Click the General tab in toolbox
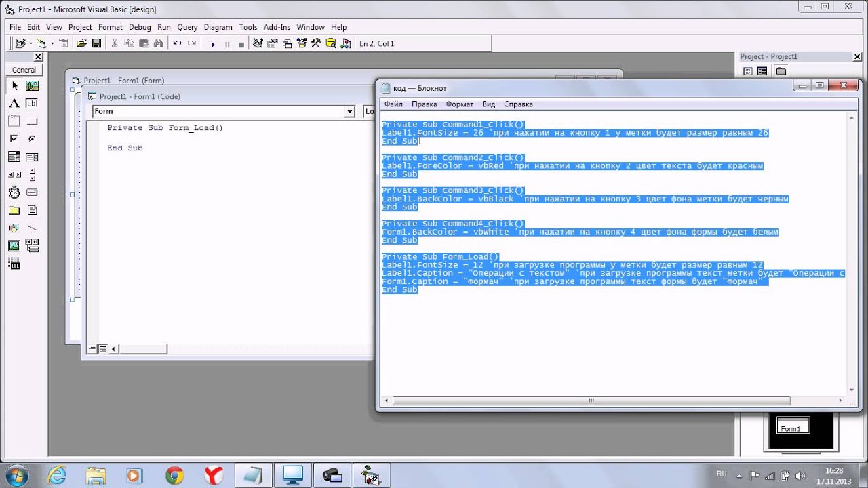The image size is (868, 488). tap(24, 70)
